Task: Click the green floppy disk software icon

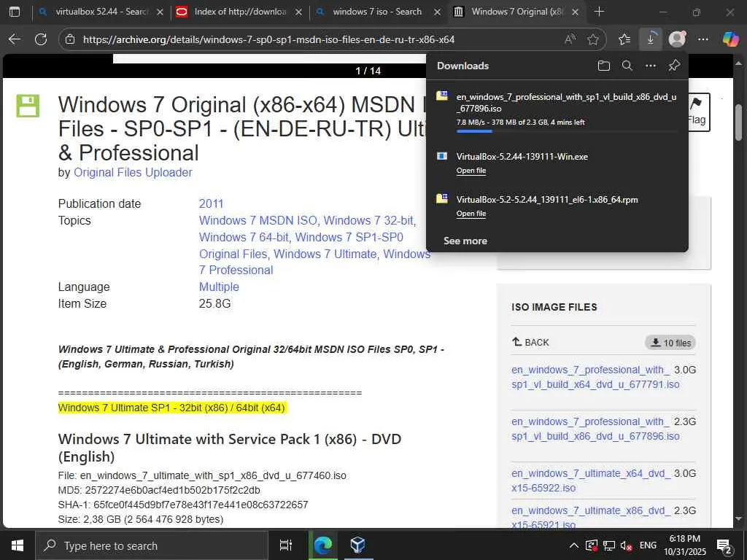Action: click(28, 105)
